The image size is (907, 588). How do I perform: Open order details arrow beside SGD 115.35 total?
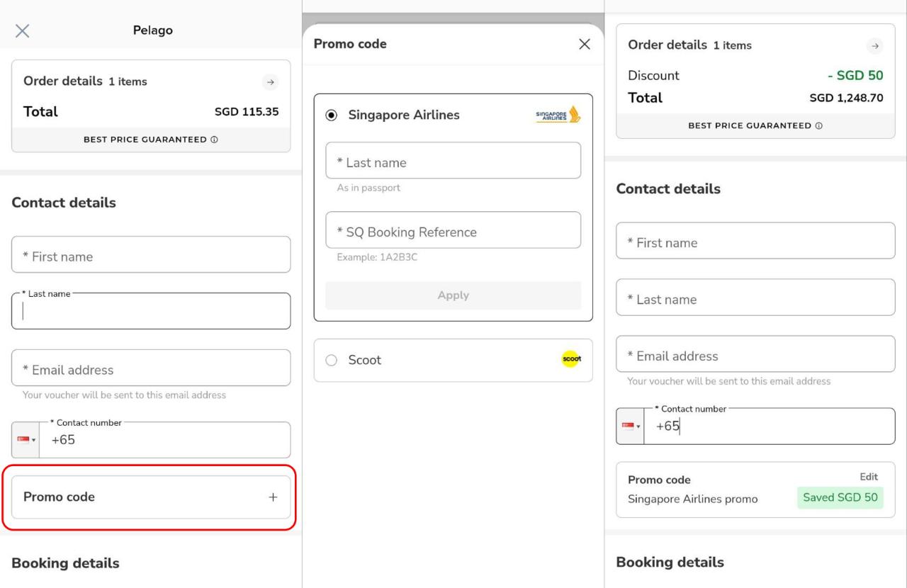[270, 81]
